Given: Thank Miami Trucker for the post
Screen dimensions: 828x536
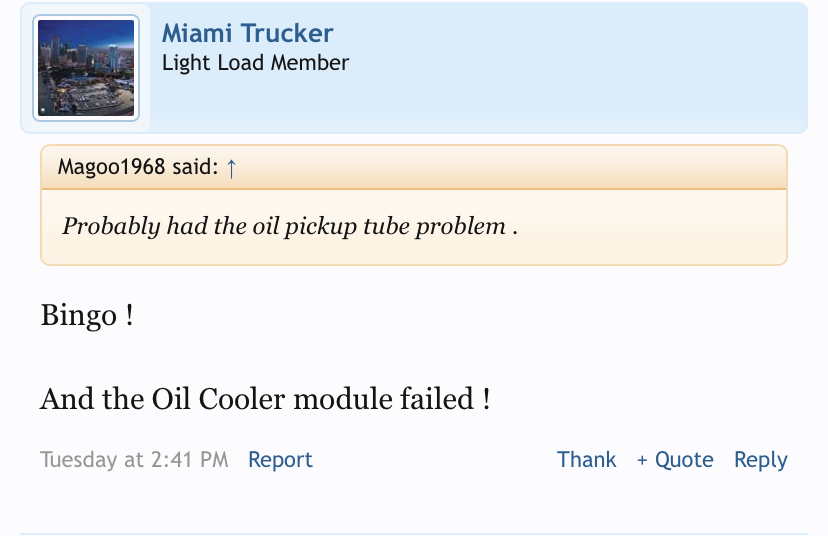Looking at the screenshot, I should coord(586,460).
